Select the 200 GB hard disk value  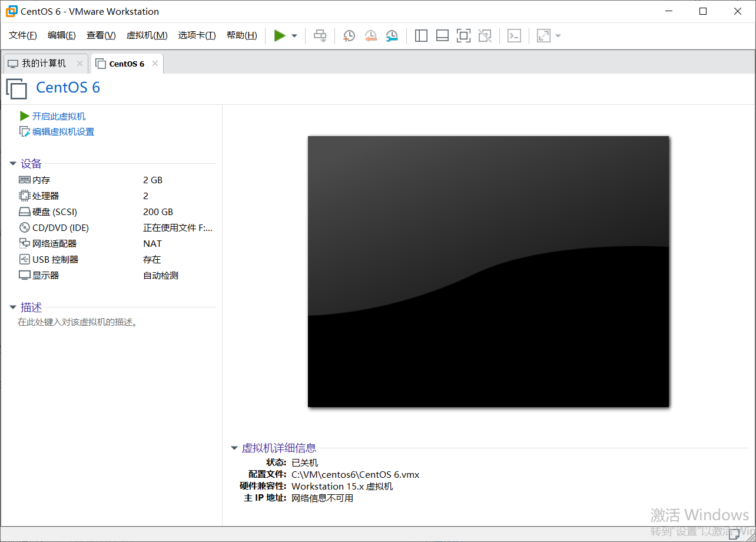click(158, 212)
